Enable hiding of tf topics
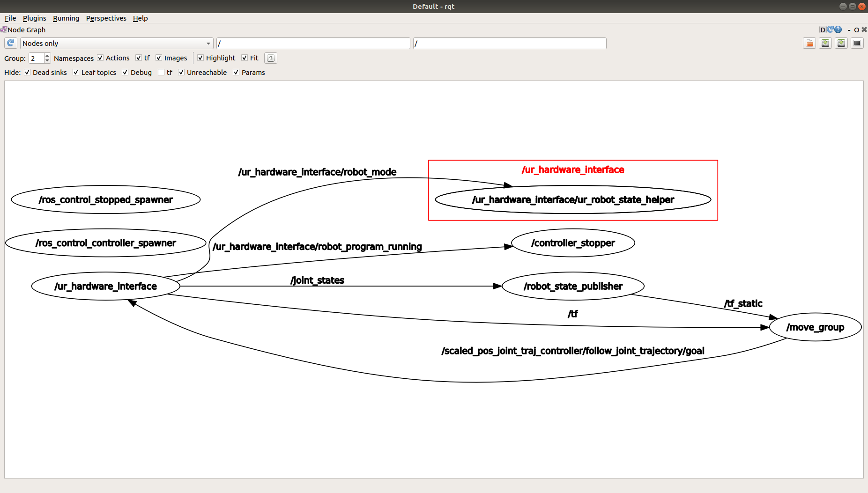The height and width of the screenshot is (493, 868). 161,72
